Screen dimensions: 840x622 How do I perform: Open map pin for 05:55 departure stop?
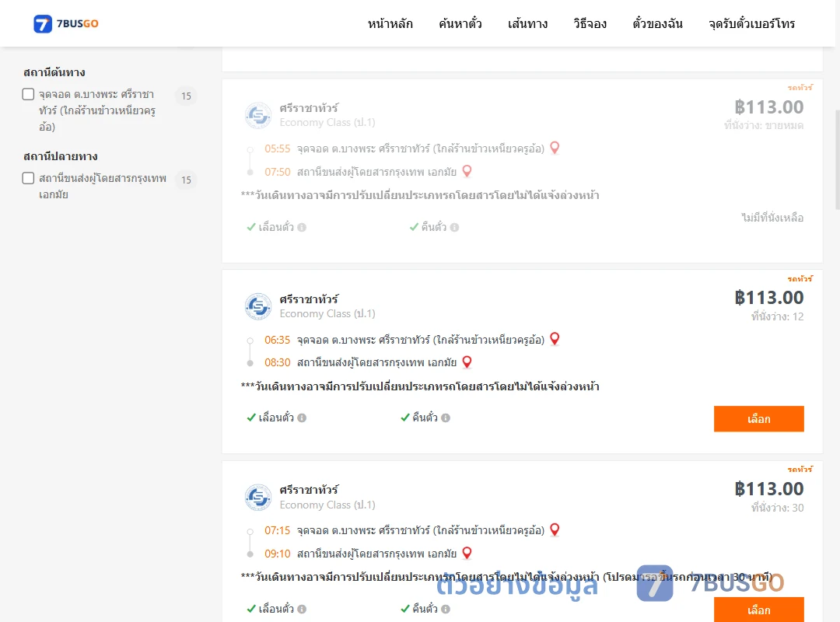tap(555, 148)
